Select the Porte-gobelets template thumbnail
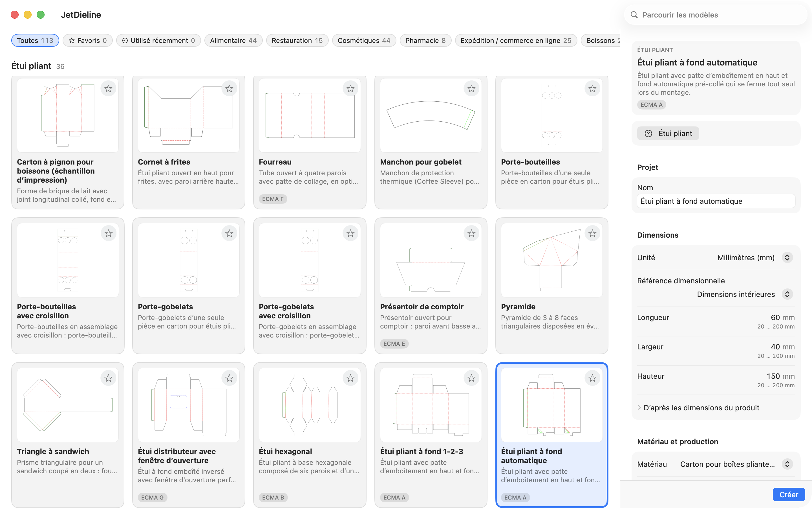 [189, 260]
